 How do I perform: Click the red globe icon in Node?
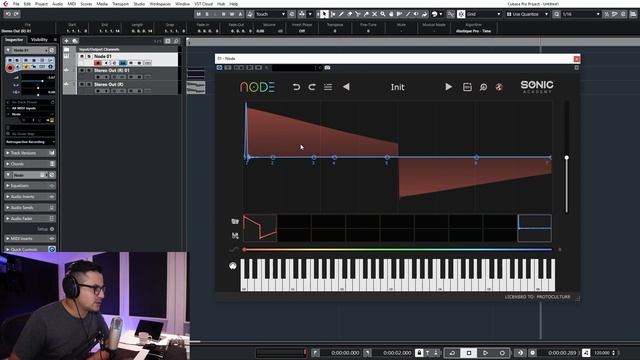499,87
